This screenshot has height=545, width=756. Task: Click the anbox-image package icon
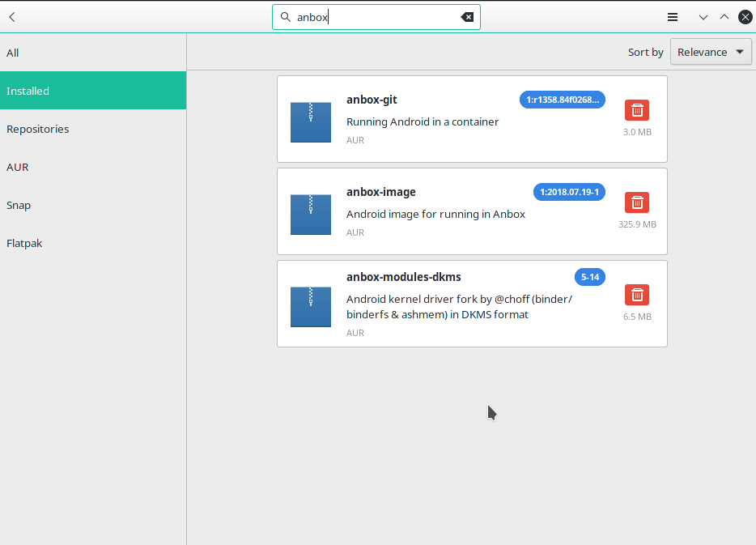[x=310, y=214]
